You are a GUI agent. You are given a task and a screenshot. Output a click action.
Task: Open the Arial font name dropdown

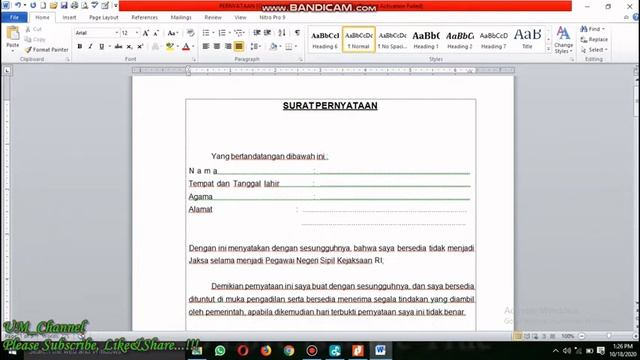[117, 33]
